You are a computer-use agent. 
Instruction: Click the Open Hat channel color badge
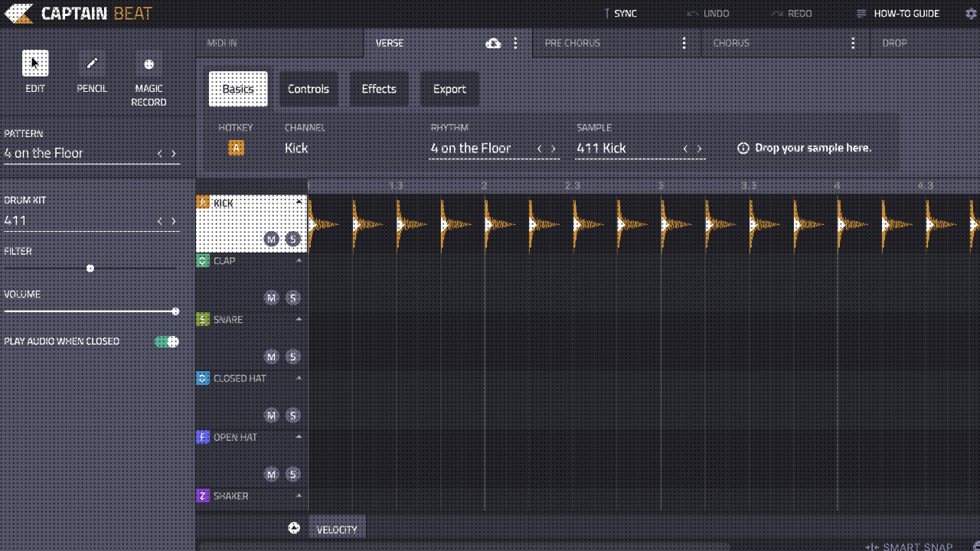click(203, 437)
